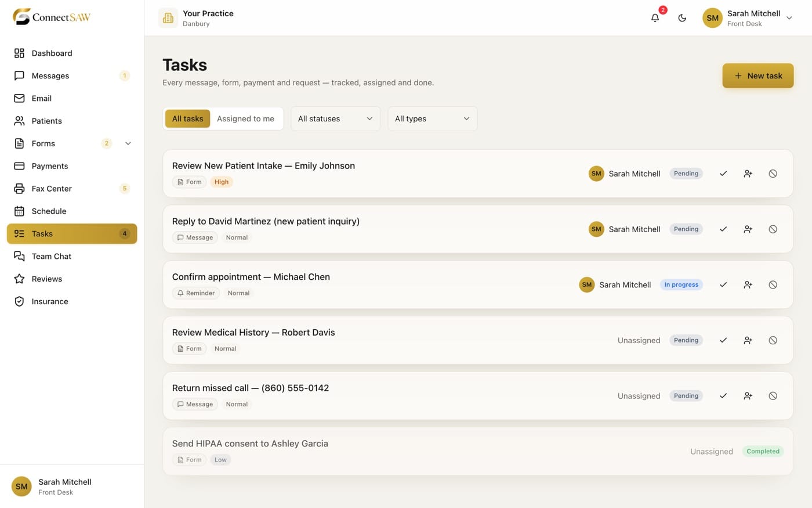Click Pending badge on Emily Johnson task
Image resolution: width=812 pixels, height=508 pixels.
point(686,174)
